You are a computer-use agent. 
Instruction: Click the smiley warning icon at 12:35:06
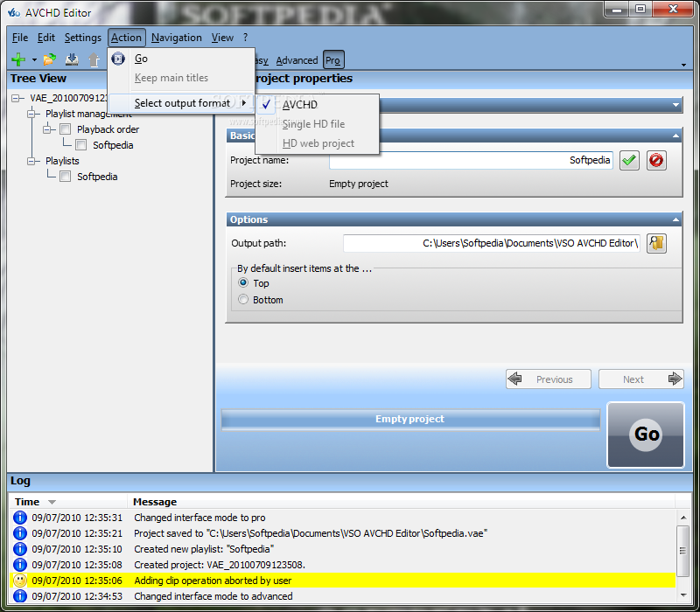click(19, 581)
